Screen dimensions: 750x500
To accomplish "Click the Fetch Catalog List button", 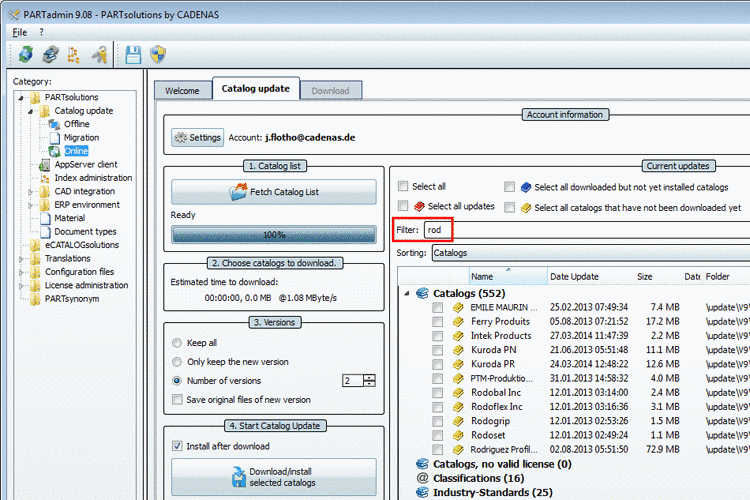I will 274,192.
